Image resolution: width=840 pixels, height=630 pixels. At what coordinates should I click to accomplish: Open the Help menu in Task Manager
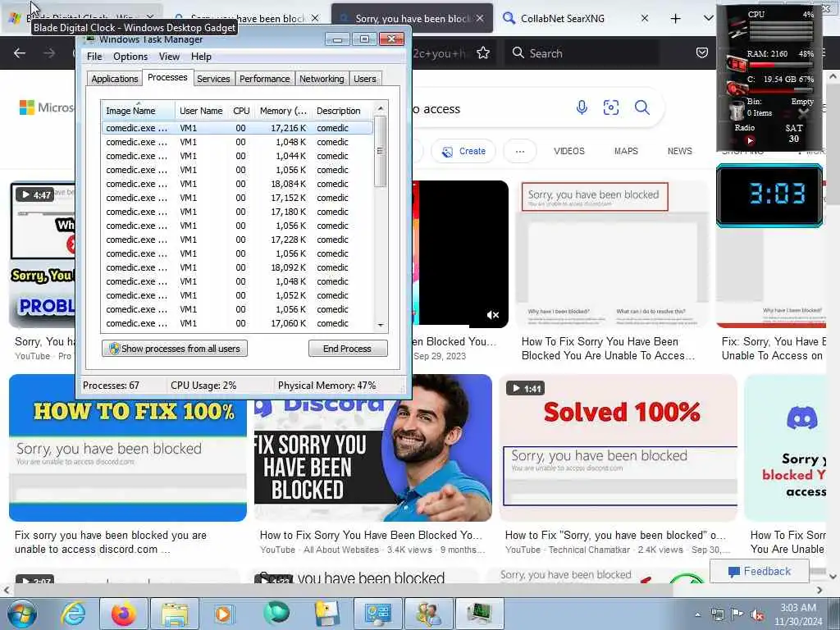coord(201,57)
